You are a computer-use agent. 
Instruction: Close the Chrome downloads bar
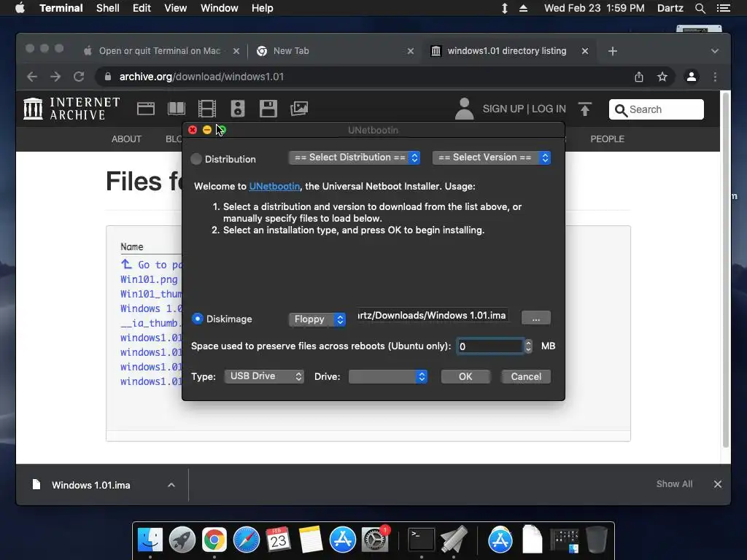718,484
